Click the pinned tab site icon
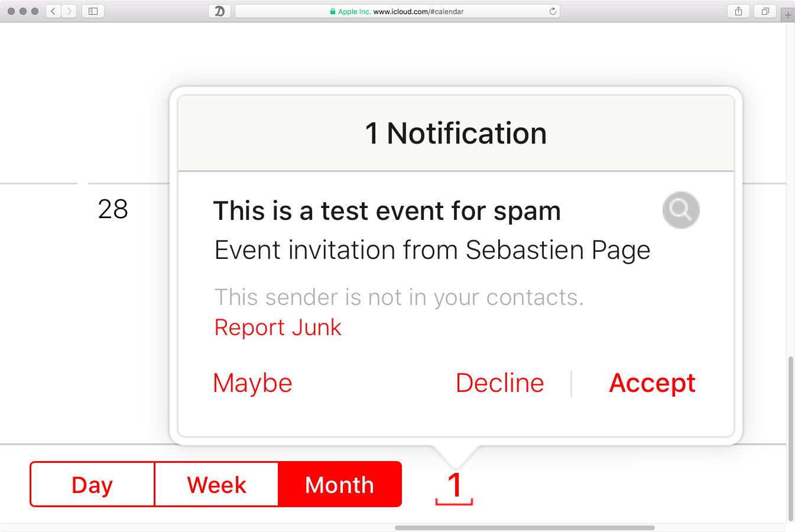Image resolution: width=795 pixels, height=532 pixels. 219,11
